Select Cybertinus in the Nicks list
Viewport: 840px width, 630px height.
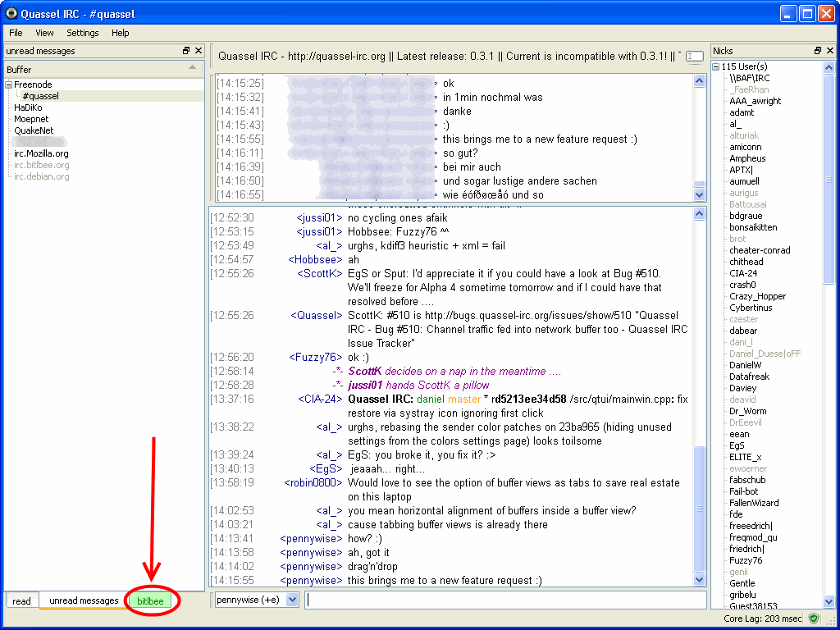pyautogui.click(x=751, y=308)
